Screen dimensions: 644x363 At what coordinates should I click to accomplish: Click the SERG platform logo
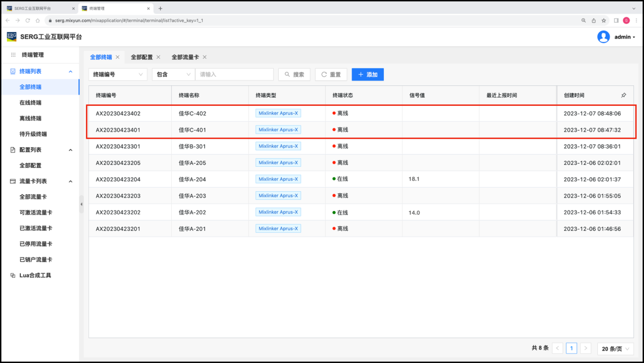point(12,37)
